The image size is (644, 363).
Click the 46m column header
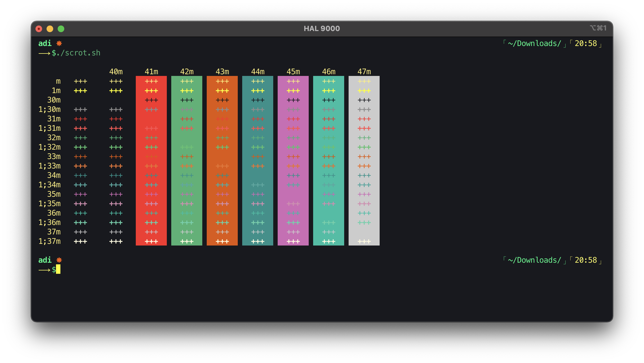[x=329, y=72]
